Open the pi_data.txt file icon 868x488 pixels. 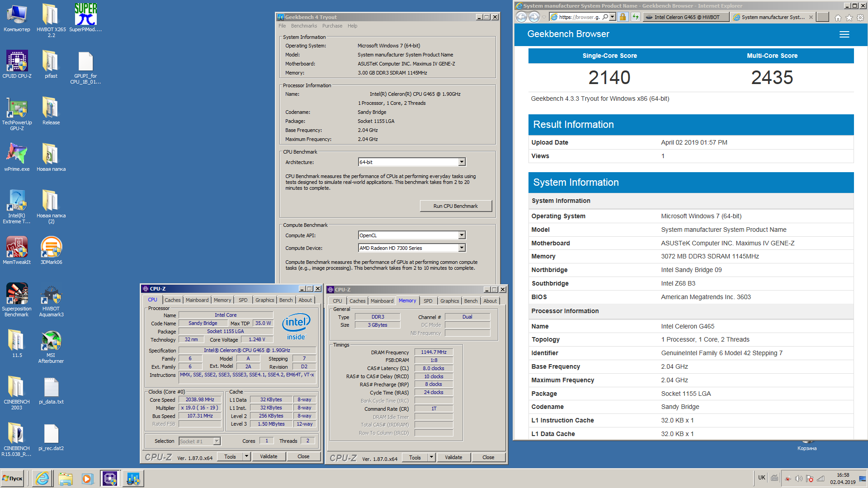(51, 391)
